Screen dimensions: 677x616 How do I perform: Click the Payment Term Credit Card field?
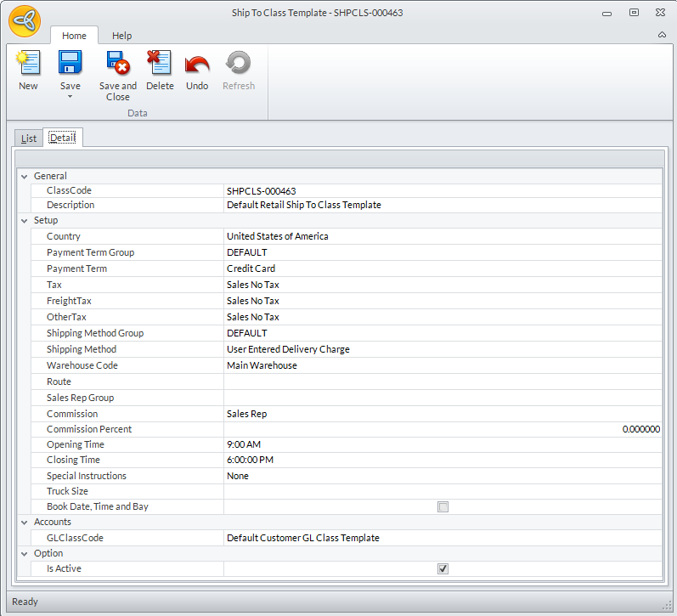coord(442,268)
